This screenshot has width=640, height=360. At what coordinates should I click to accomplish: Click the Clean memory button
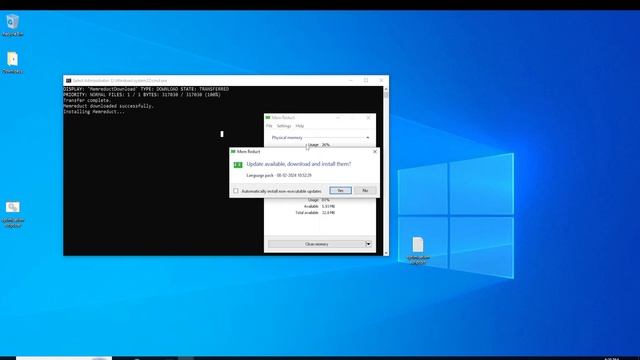coord(316,244)
